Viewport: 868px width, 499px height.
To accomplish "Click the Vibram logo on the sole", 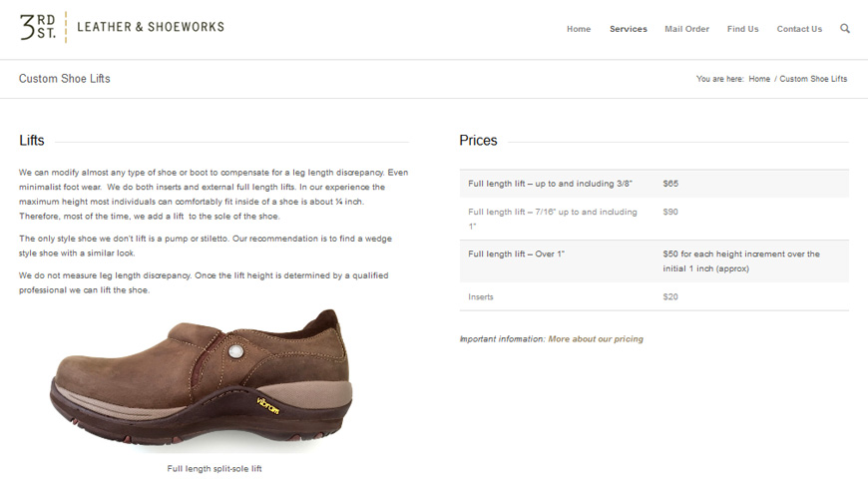I will (x=267, y=405).
